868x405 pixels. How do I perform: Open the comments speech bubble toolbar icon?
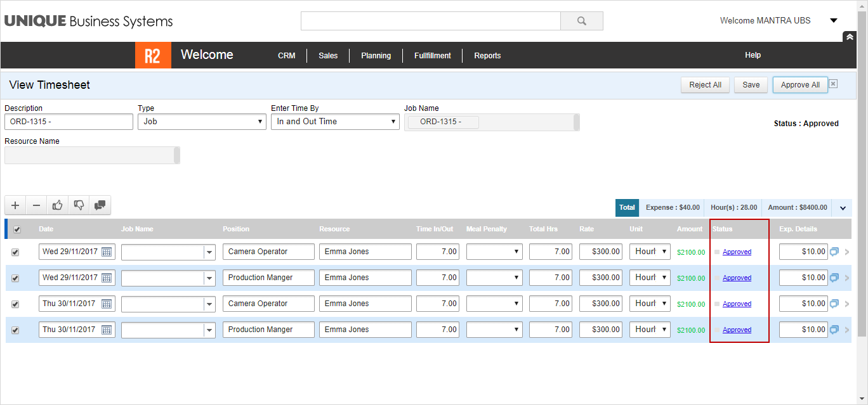(100, 205)
